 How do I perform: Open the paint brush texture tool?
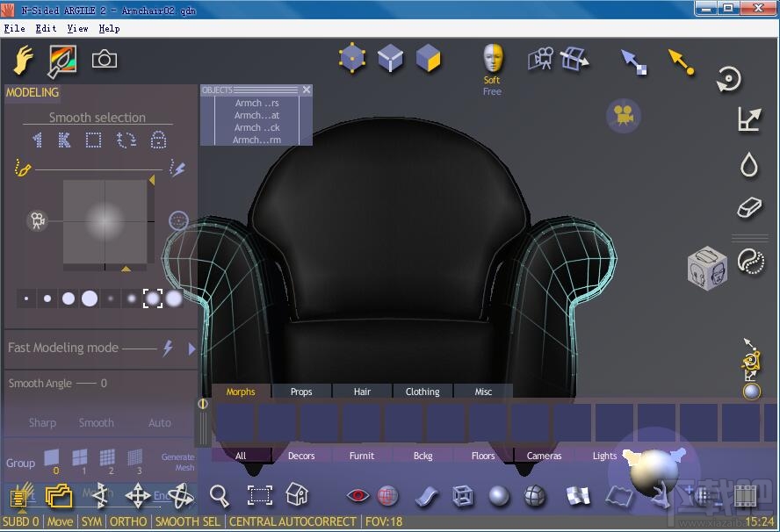coord(62,61)
